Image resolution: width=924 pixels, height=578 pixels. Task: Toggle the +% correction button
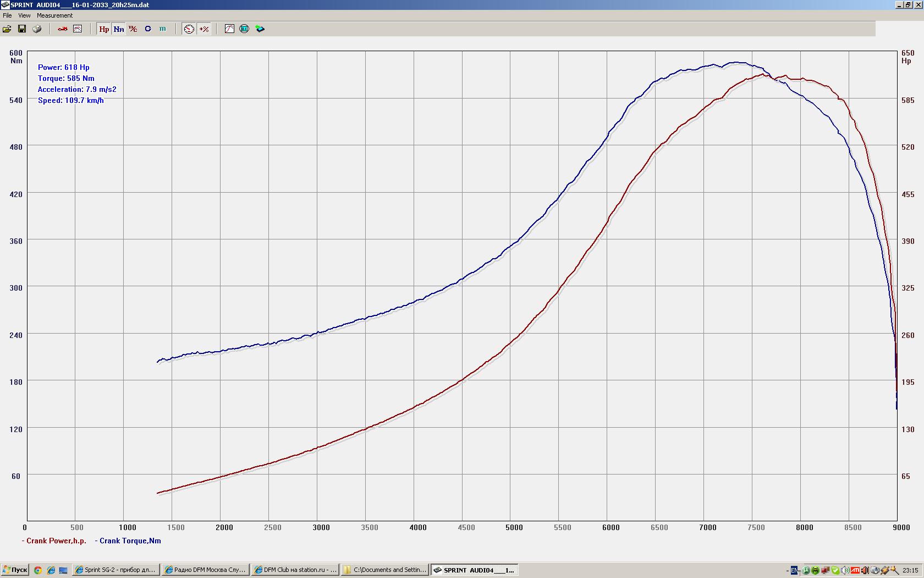coord(204,29)
